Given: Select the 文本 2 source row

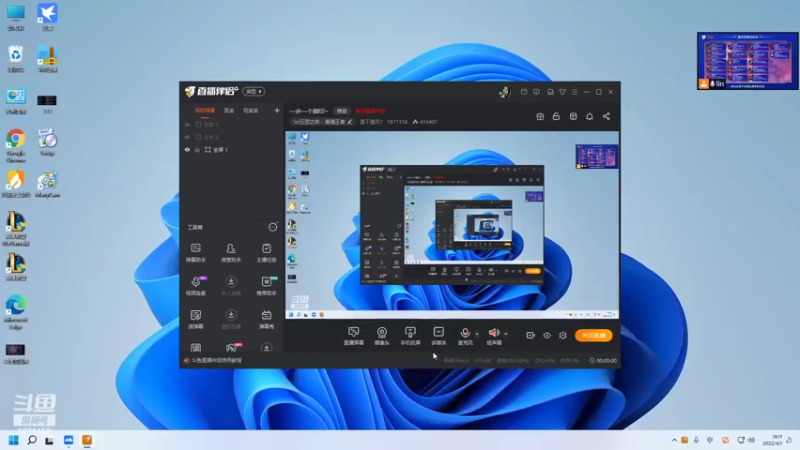Looking at the screenshot, I should pos(232,137).
